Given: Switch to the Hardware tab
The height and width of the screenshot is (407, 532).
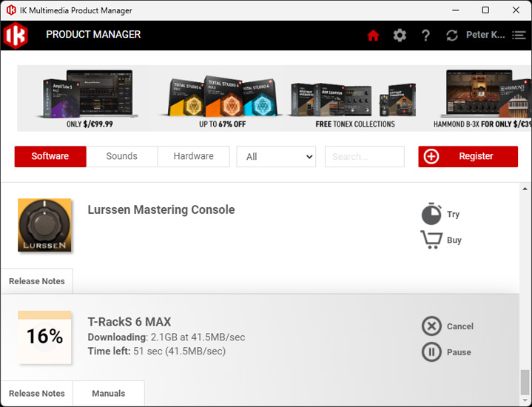Looking at the screenshot, I should tap(193, 156).
